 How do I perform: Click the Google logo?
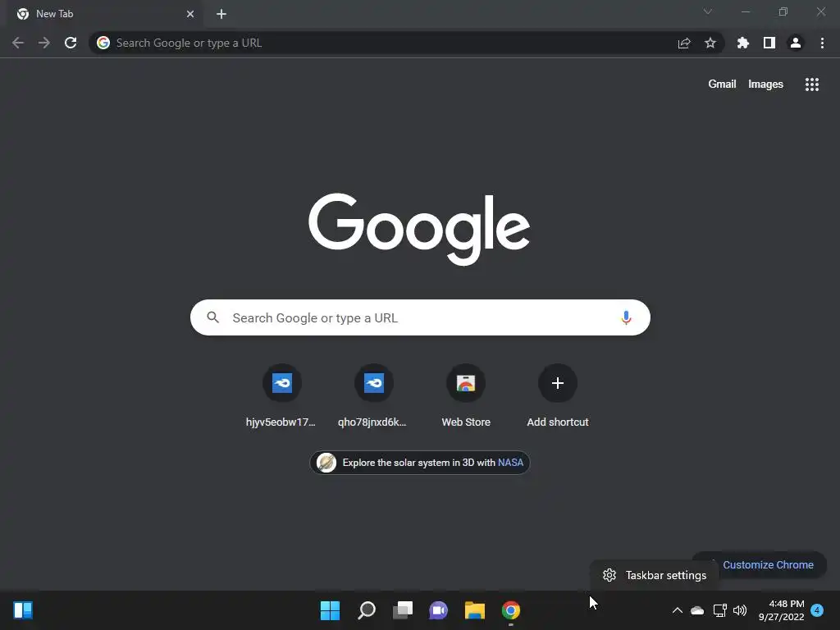[x=419, y=229]
